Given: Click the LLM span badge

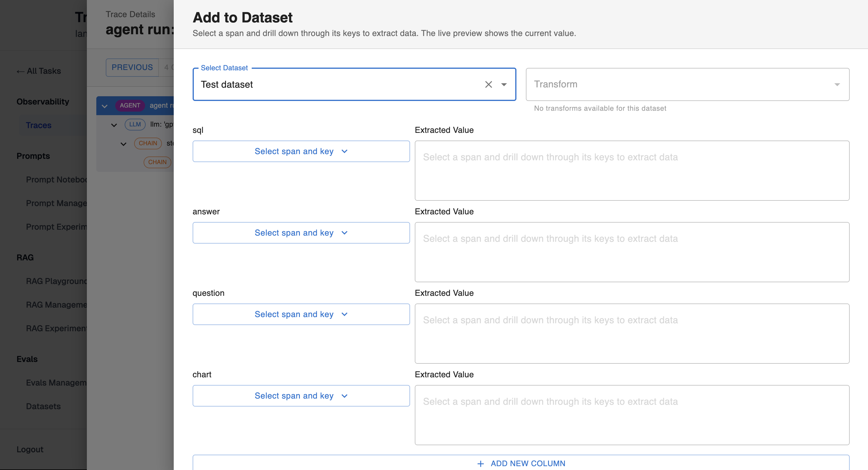Looking at the screenshot, I should coord(135,124).
